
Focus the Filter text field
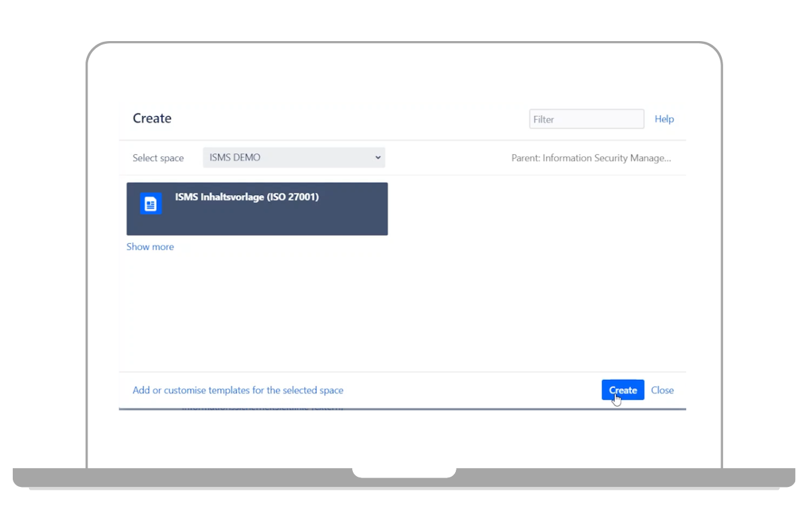coord(586,119)
